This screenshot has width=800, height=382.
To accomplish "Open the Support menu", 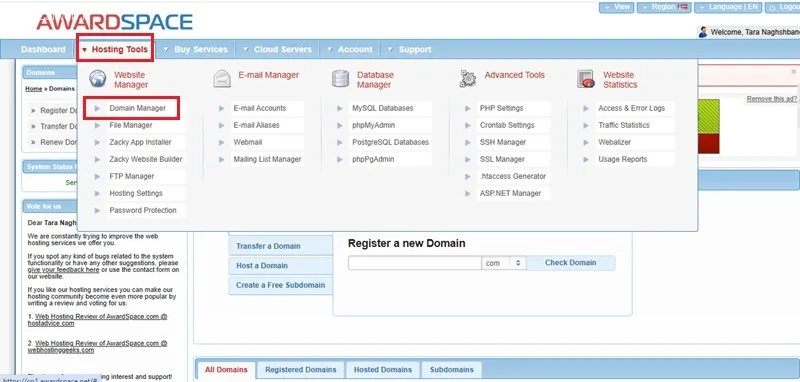I will 410,49.
